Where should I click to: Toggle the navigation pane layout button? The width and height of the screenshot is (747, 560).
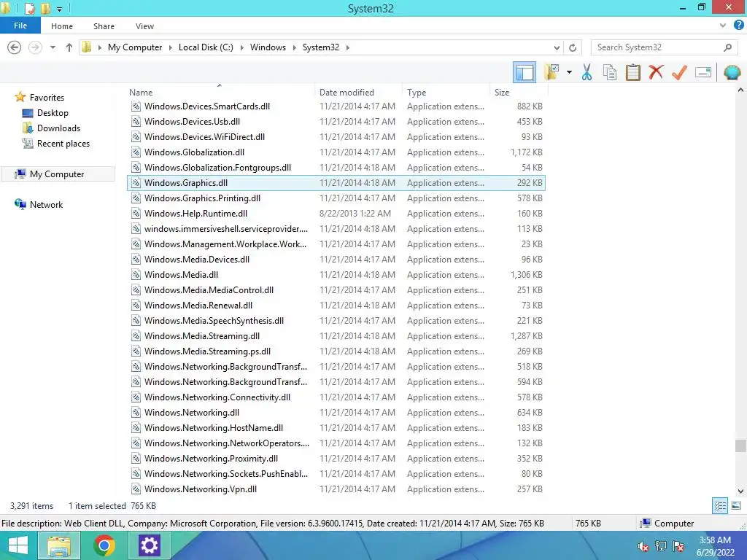525,72
